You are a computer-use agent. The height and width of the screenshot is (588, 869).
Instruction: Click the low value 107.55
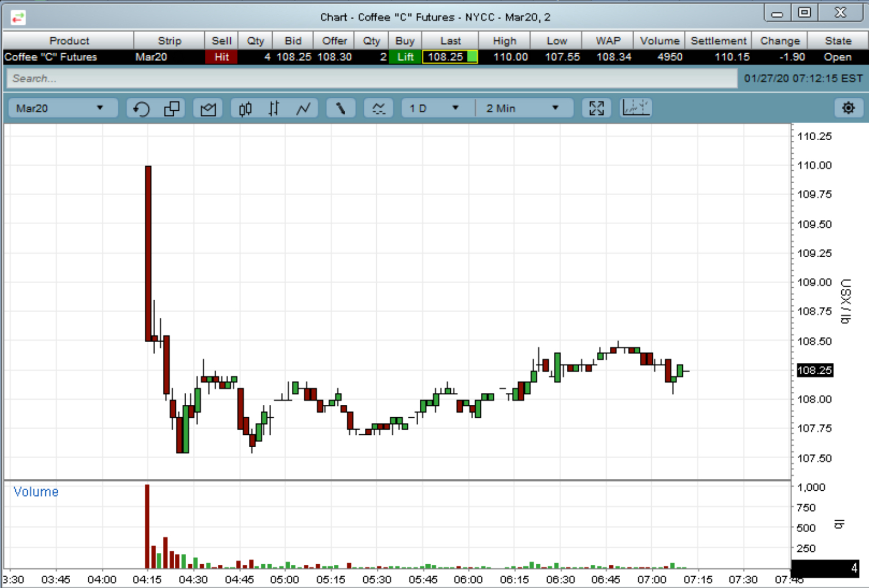[562, 57]
